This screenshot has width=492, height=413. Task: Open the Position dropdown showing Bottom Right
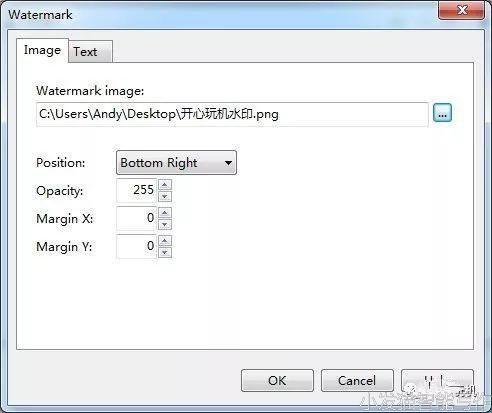point(176,163)
